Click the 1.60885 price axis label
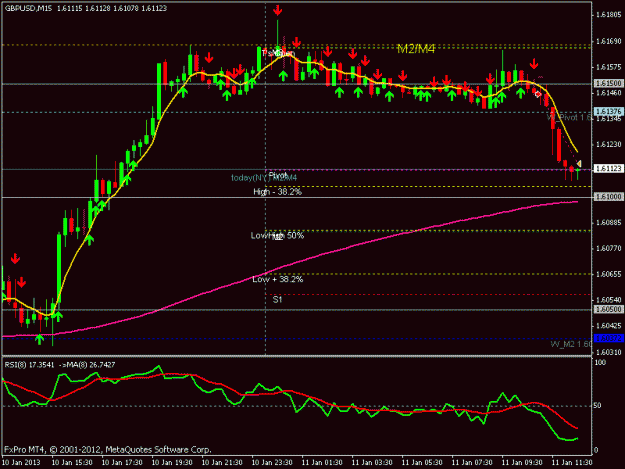Viewport: 625px width, 469px height. tap(609, 222)
